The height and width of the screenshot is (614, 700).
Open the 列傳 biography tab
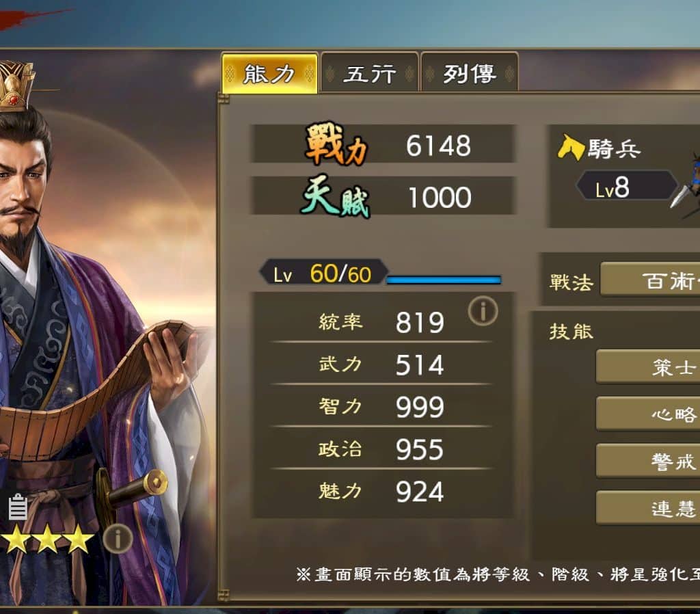tap(469, 73)
